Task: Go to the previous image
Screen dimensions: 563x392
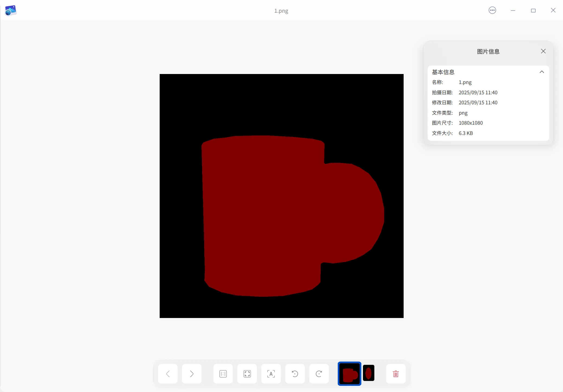Action: coord(168,374)
